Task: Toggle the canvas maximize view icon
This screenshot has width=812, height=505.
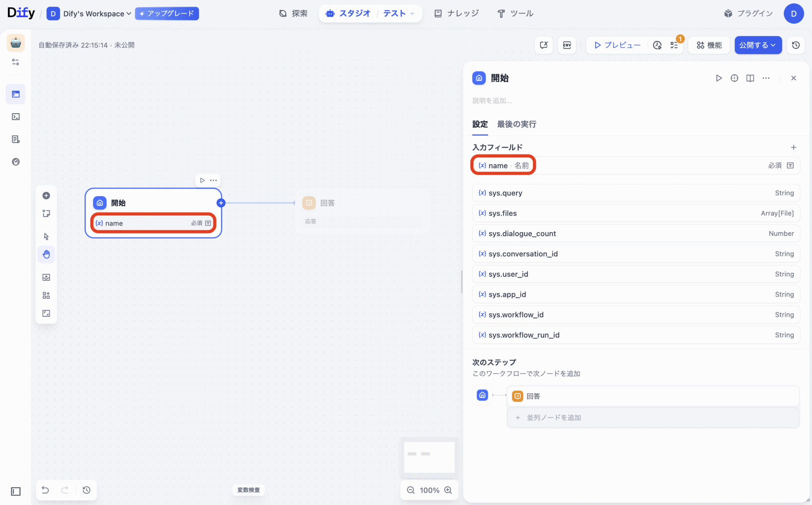Action: (46, 313)
